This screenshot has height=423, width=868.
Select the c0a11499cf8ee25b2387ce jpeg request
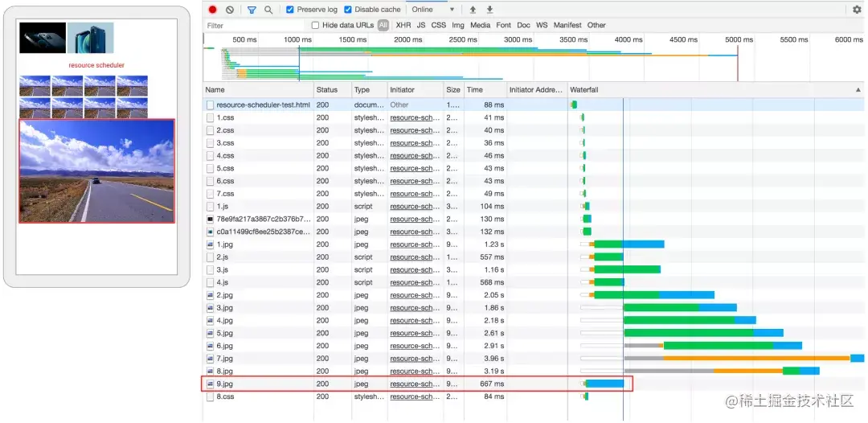tap(534, 232)
